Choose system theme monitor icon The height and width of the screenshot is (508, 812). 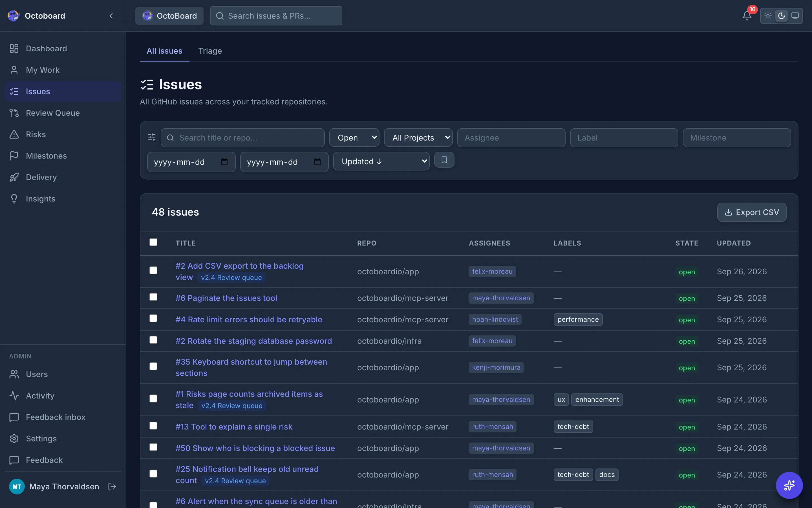pyautogui.click(x=795, y=16)
